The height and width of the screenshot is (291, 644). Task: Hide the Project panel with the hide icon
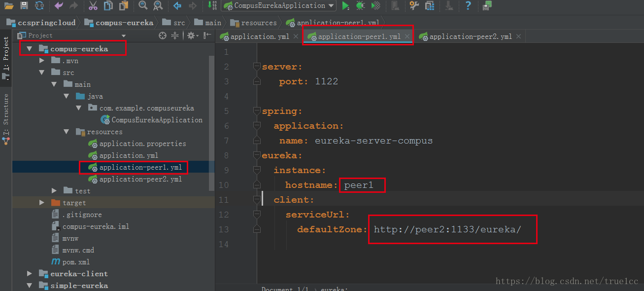(207, 36)
